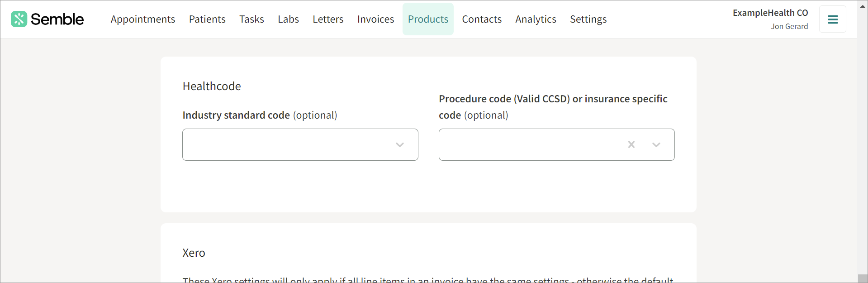
Task: Go to the Patients page
Action: 207,19
